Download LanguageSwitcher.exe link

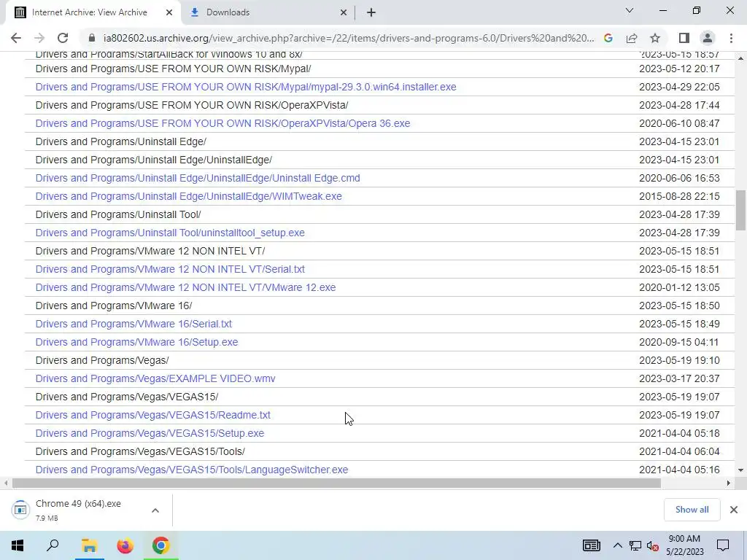pyautogui.click(x=192, y=470)
